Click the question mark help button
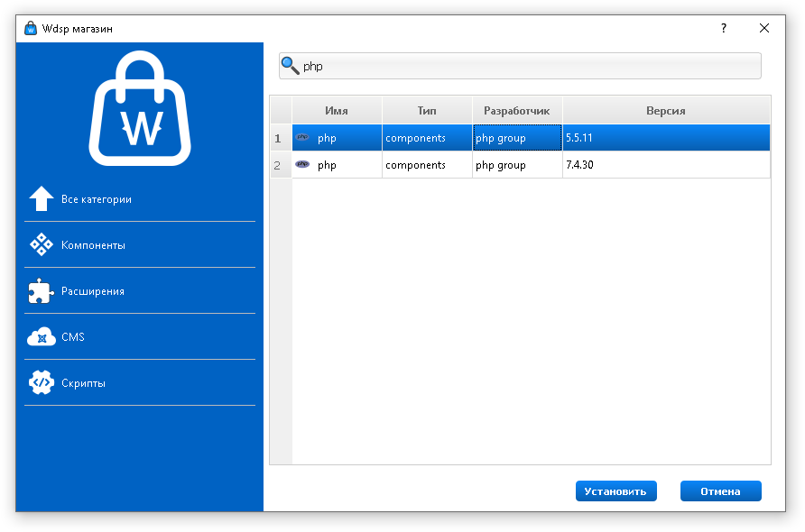805x532 pixels. click(724, 28)
